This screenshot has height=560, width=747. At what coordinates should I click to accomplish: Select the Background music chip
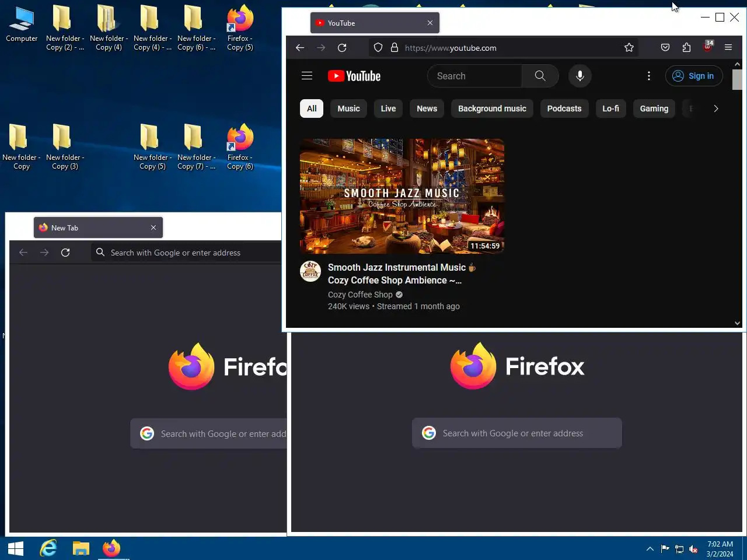(x=492, y=108)
